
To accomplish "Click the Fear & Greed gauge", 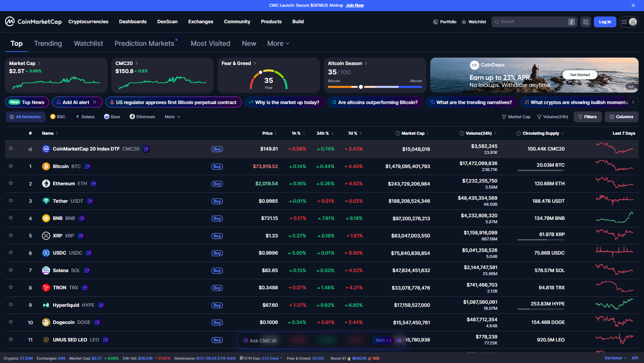I will coord(269,79).
